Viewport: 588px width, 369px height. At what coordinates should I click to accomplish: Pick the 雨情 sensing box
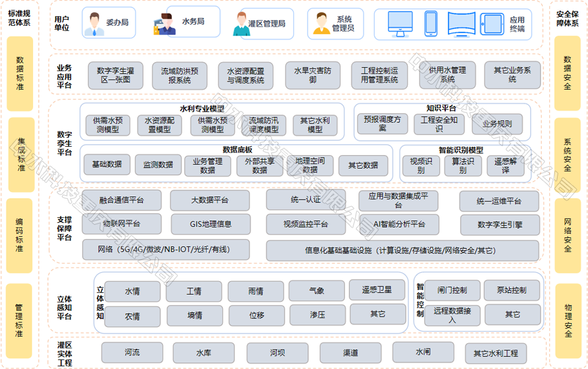[256, 291]
